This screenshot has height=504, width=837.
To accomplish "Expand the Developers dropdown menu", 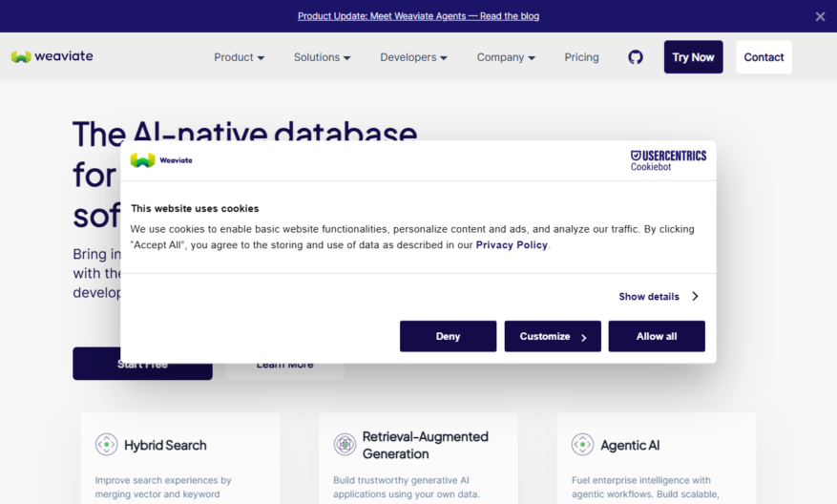I will tap(413, 57).
